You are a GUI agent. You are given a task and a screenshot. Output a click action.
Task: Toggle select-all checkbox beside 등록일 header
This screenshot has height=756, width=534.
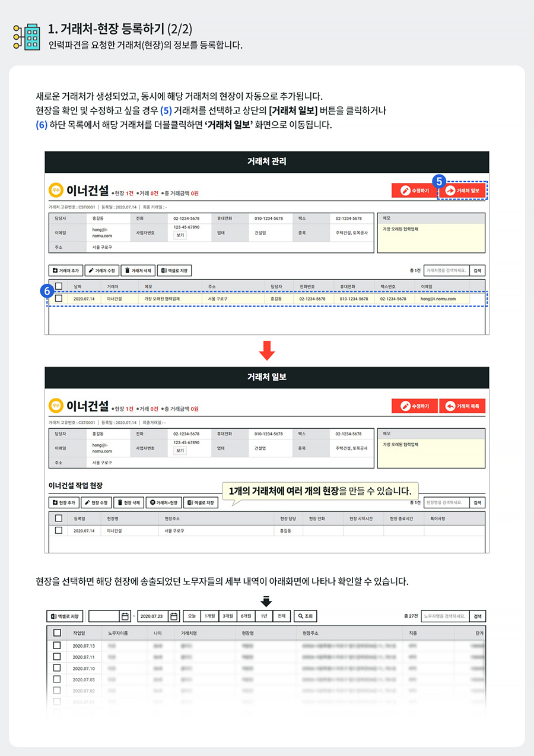(58, 518)
